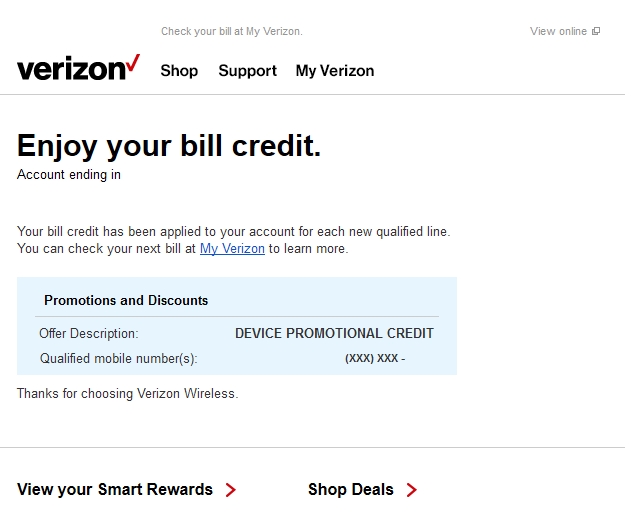Open the View online link
Image resolution: width=637 pixels, height=526 pixels.
[558, 31]
